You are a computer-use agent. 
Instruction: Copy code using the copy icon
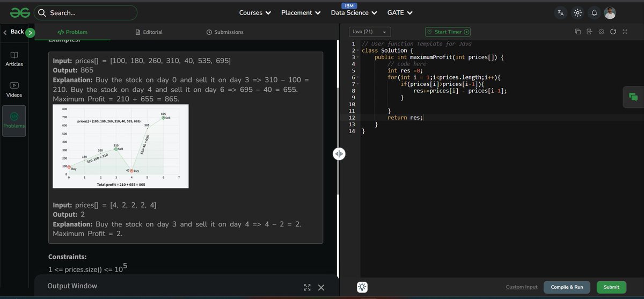[x=578, y=32]
